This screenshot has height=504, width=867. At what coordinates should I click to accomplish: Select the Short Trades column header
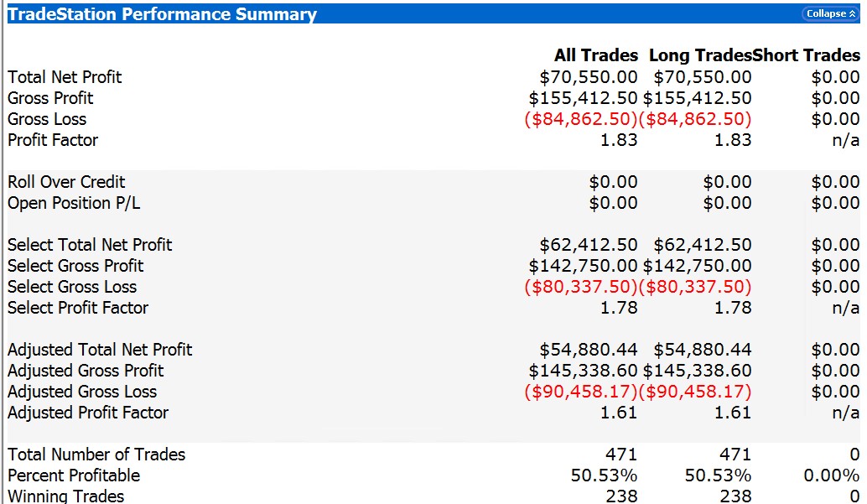807,55
